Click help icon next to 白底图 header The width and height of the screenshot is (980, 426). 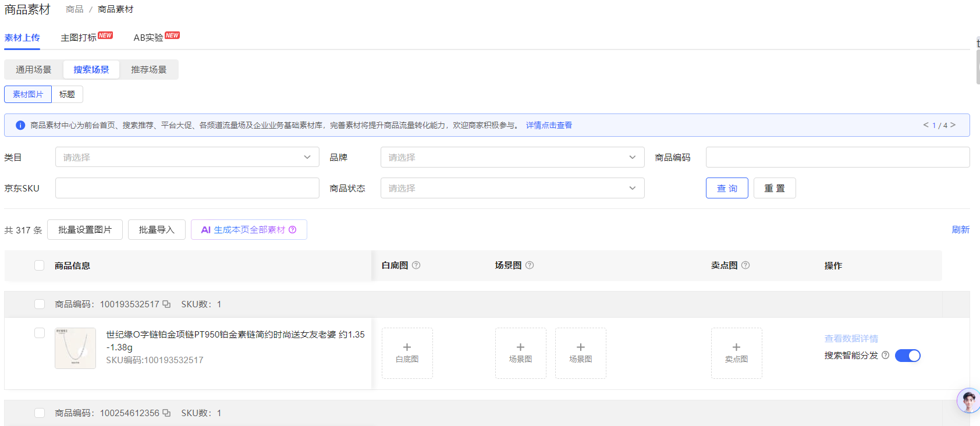416,265
